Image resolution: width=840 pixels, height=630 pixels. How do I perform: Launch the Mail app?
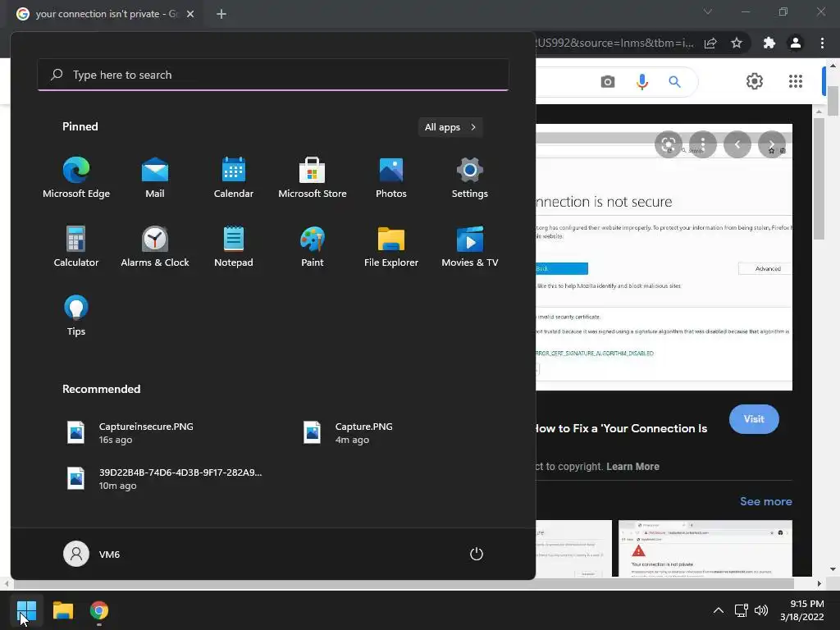(155, 178)
